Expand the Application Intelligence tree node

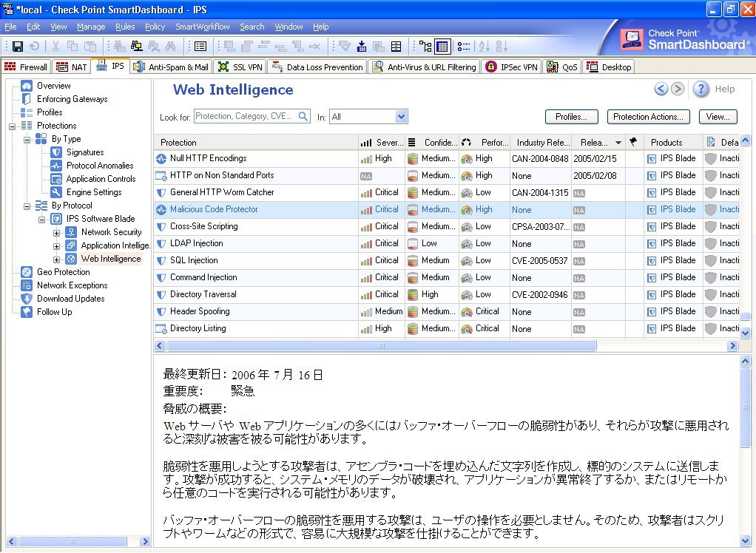pos(56,247)
